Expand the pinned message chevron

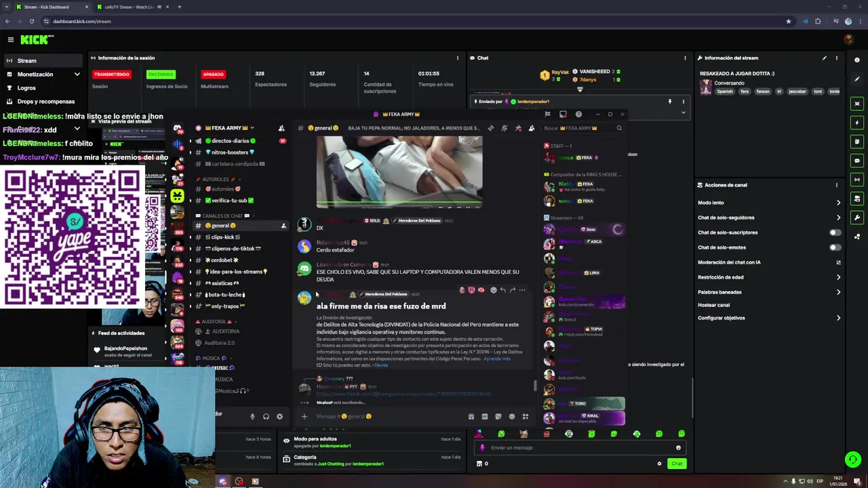[x=684, y=113]
